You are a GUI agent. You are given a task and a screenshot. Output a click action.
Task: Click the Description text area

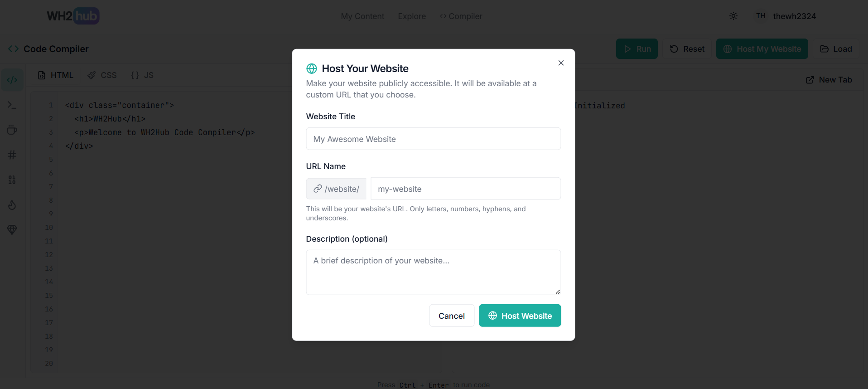[433, 272]
